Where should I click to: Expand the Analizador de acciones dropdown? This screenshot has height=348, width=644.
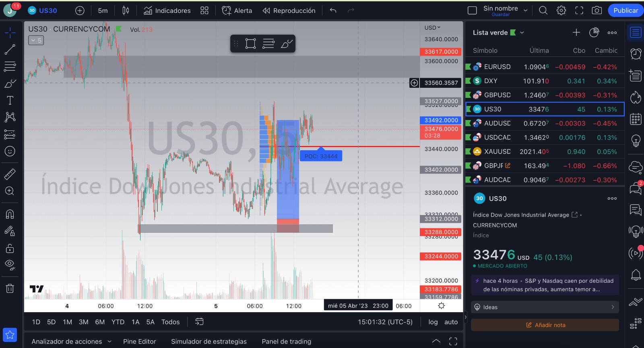109,342
